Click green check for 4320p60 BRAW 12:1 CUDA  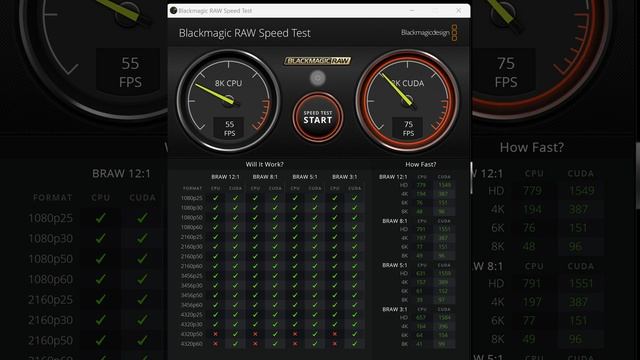point(235,344)
